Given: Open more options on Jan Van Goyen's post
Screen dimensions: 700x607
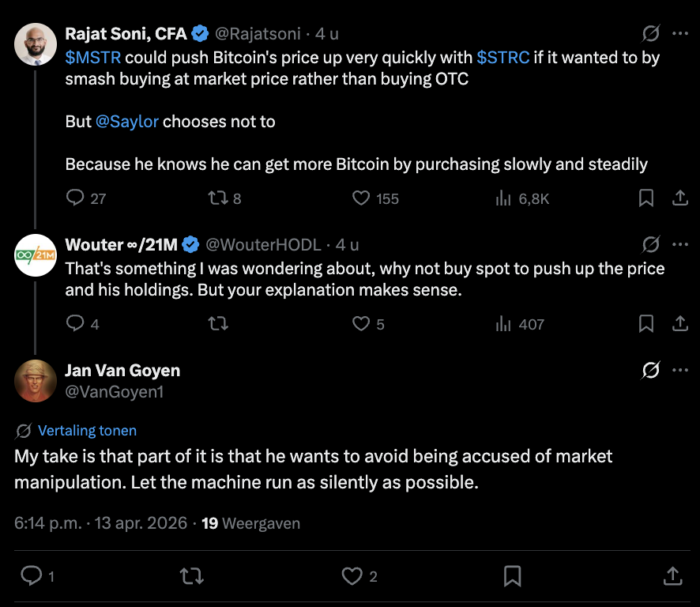Looking at the screenshot, I should [679, 370].
